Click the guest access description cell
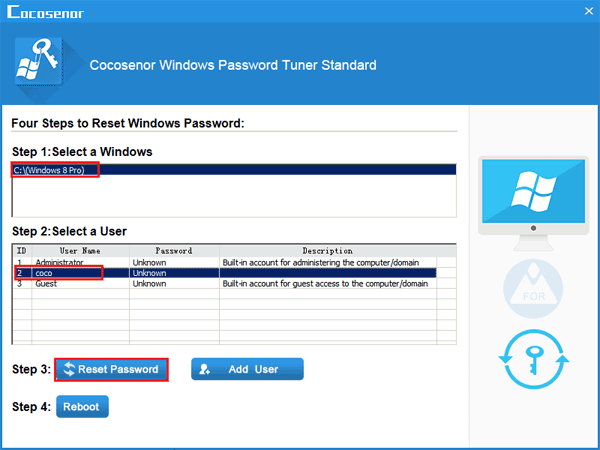This screenshot has height=450, width=600. point(328,284)
